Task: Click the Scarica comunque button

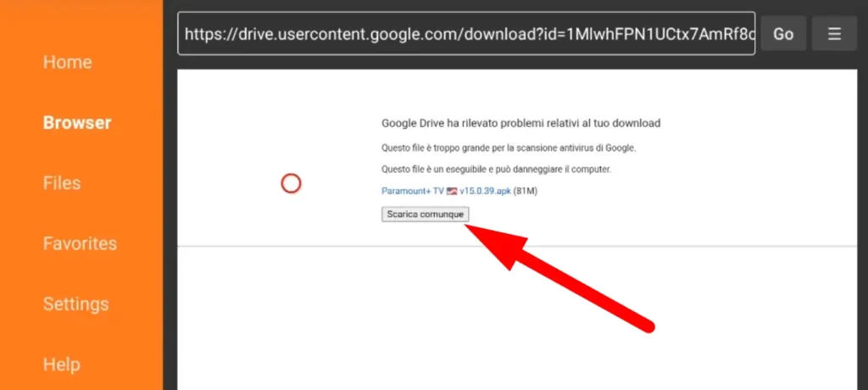Action: click(426, 214)
